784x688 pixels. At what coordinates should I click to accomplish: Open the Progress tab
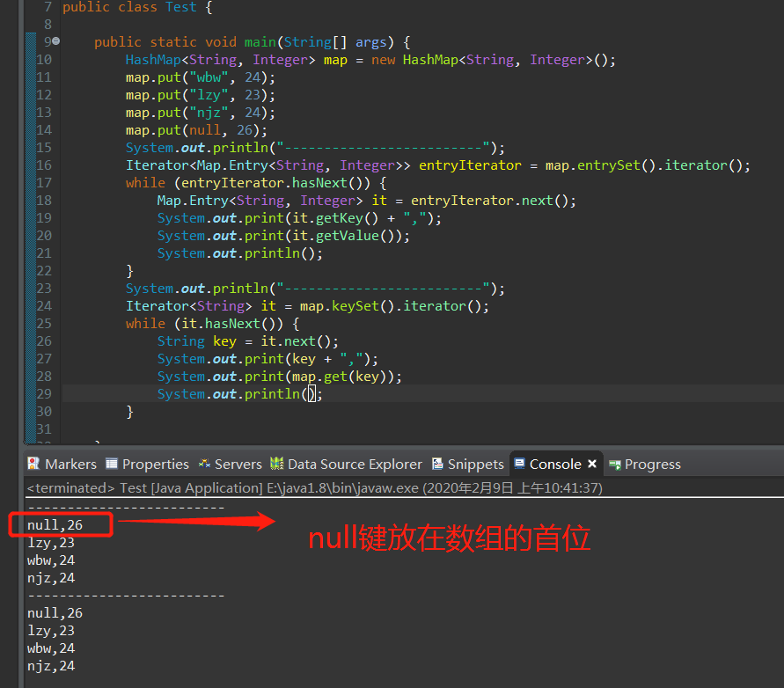coord(645,464)
